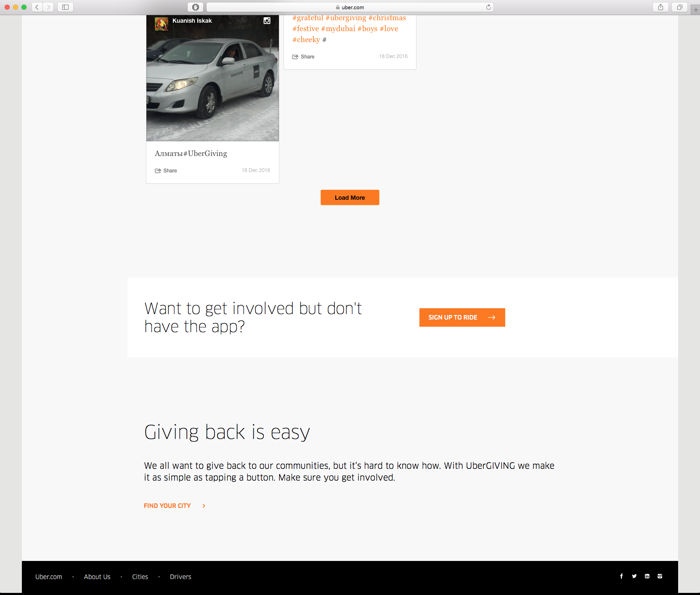Click the #grateful hashtag
Viewport: 700px width, 595px height.
tap(308, 18)
